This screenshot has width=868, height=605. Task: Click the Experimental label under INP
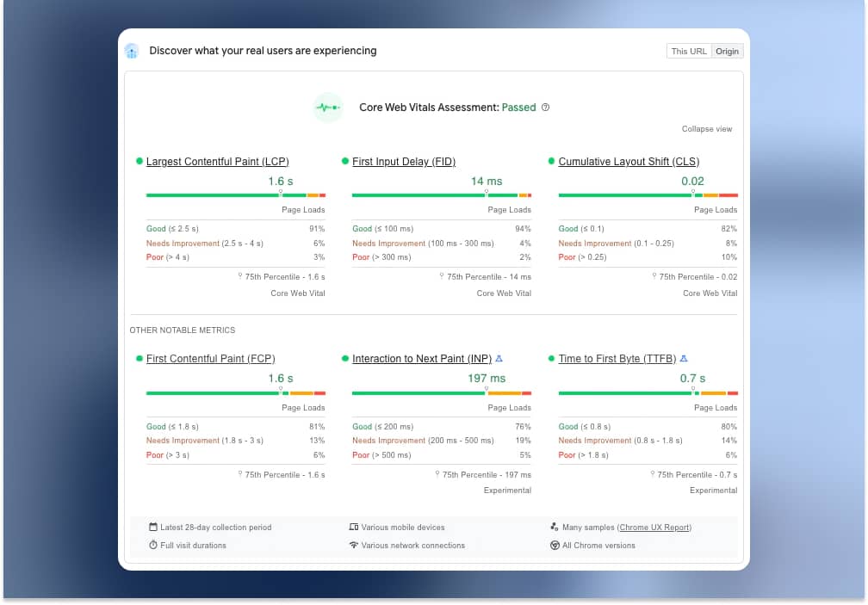pyautogui.click(x=507, y=491)
